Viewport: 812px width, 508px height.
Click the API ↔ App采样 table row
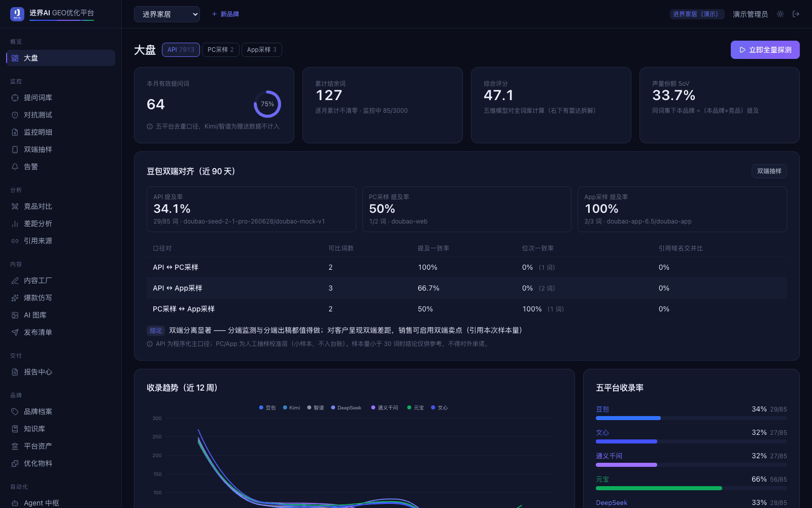pyautogui.click(x=467, y=288)
